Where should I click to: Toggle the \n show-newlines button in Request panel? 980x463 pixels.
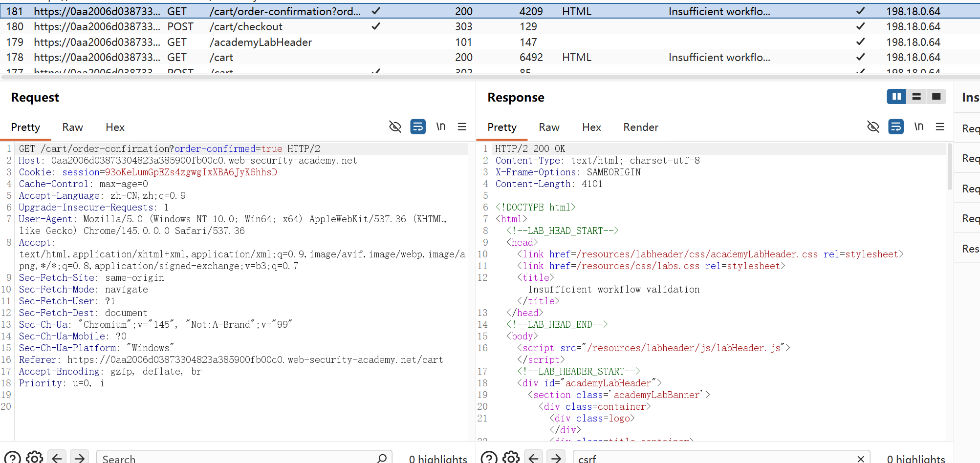point(441,126)
